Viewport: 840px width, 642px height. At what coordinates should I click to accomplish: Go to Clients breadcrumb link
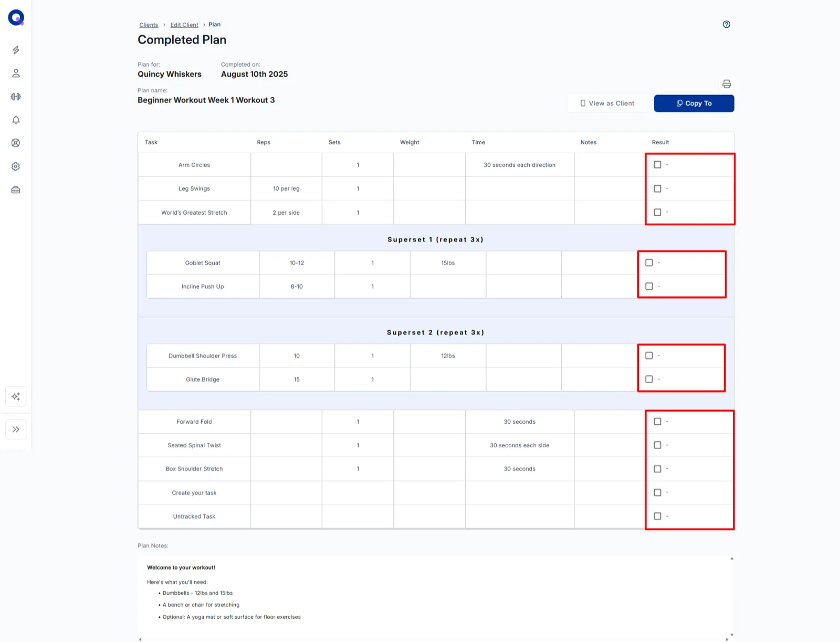coord(149,25)
